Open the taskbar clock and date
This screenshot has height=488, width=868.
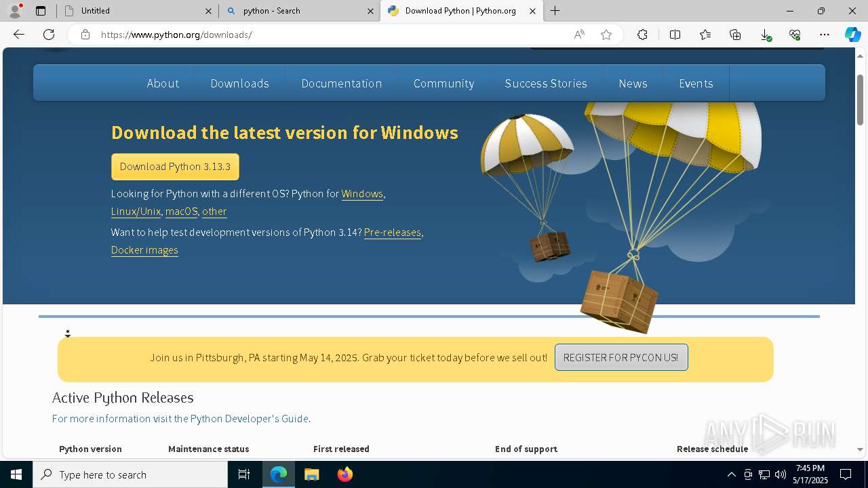(x=810, y=474)
